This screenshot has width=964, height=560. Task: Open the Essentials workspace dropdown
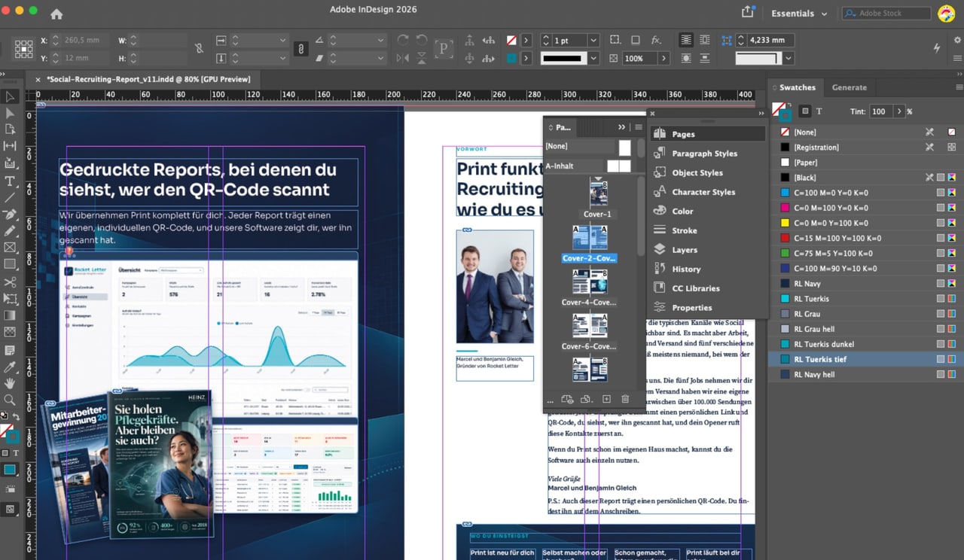coord(799,14)
